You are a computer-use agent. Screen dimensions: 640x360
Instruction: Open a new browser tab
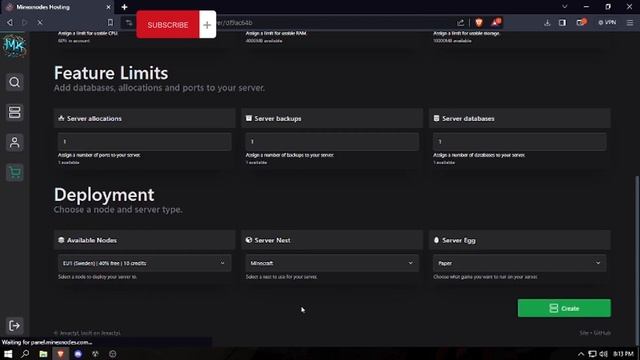click(x=124, y=7)
